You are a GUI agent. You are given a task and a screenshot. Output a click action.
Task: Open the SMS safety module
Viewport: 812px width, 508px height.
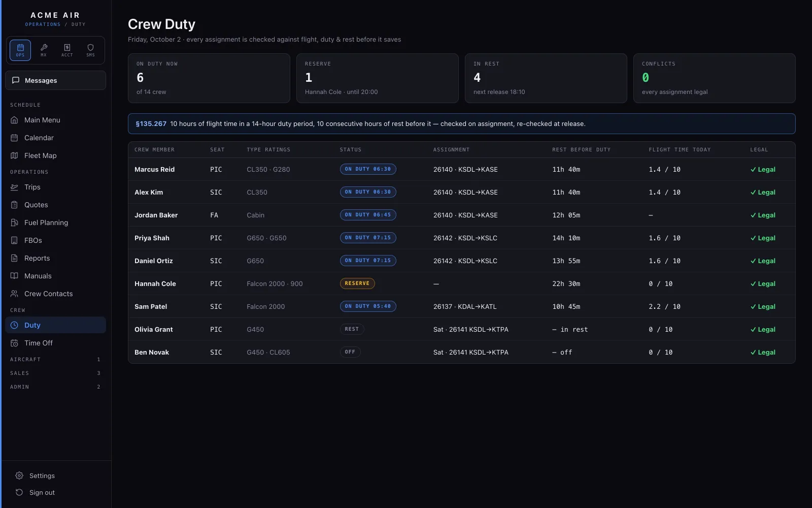pos(90,50)
